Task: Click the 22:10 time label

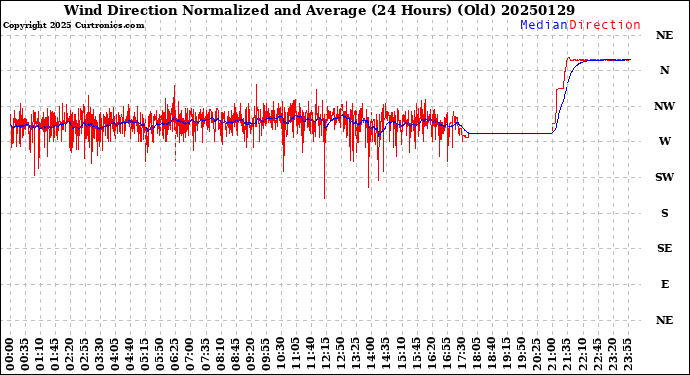Action: [582, 355]
